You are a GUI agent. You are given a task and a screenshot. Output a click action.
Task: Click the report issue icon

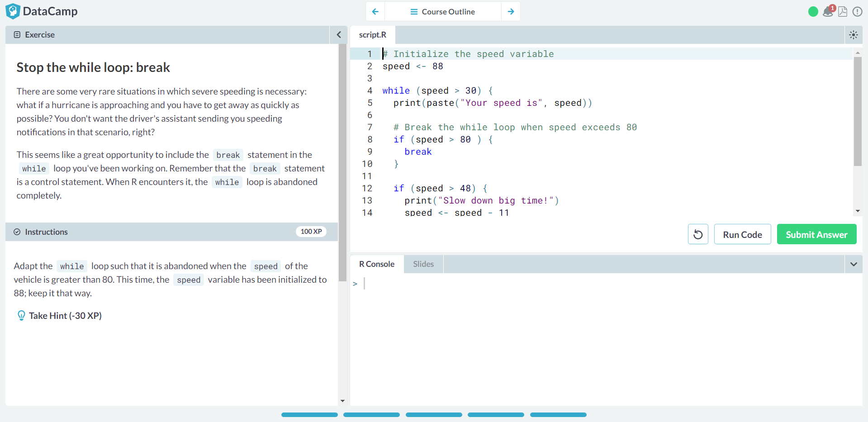[x=857, y=12]
